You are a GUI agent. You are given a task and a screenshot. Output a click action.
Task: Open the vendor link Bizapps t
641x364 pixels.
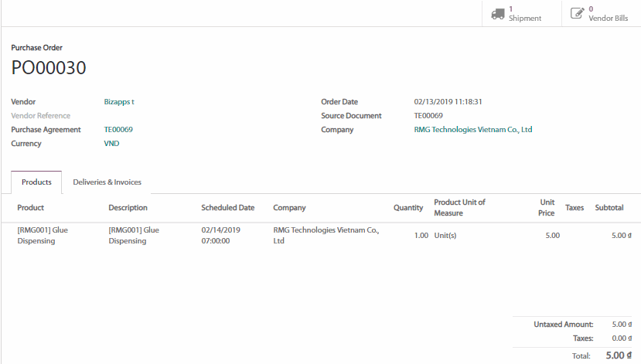(x=119, y=102)
